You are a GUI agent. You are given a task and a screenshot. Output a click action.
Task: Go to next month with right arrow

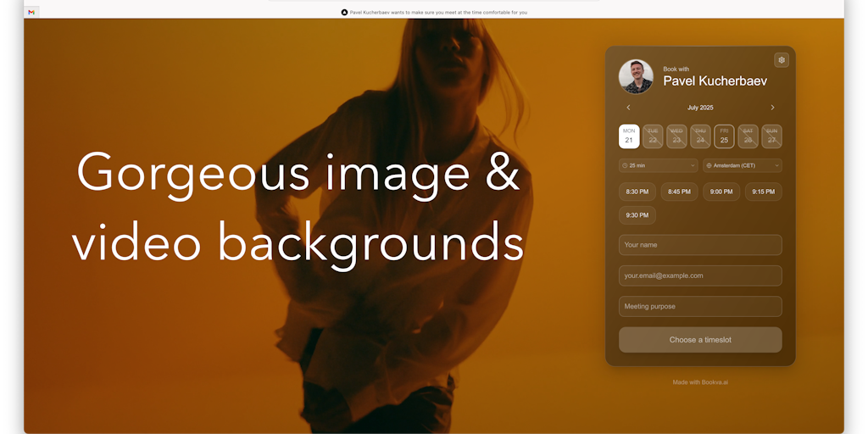coord(772,108)
